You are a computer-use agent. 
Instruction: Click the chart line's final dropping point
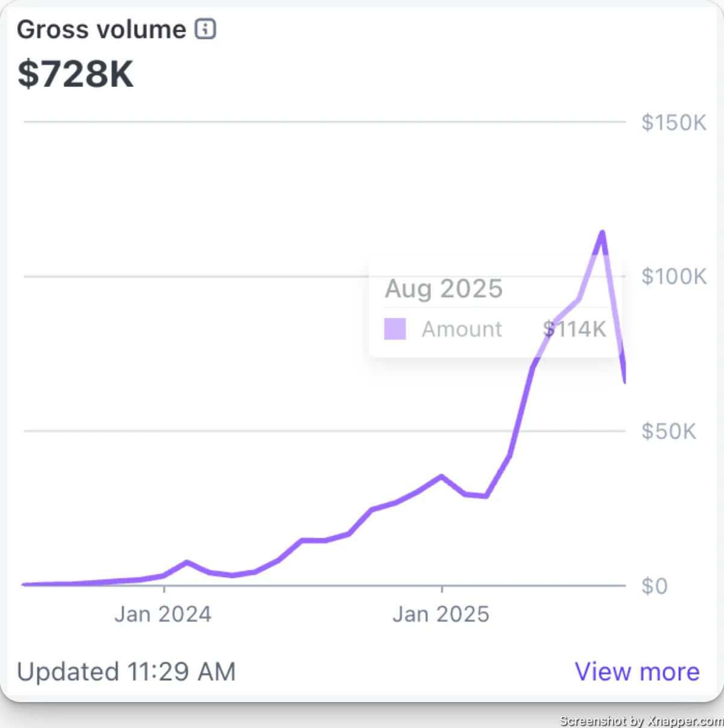(x=624, y=380)
